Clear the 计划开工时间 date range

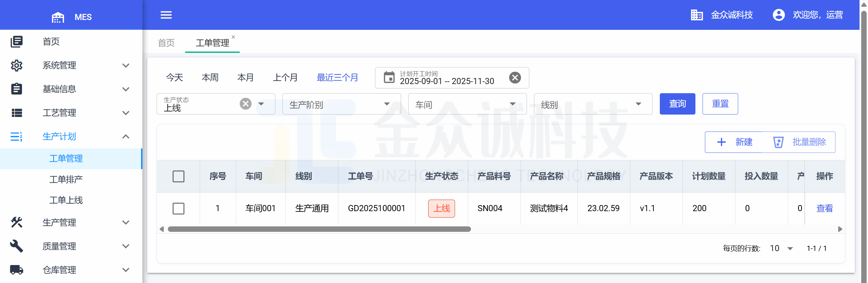[x=515, y=78]
